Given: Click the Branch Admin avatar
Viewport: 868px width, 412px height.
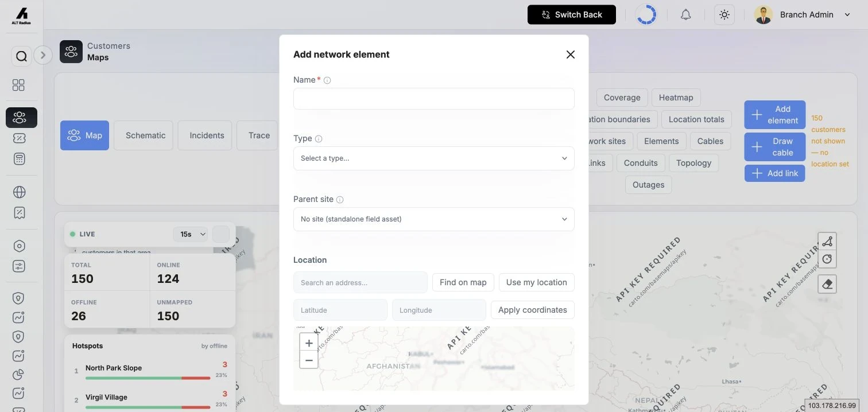Looking at the screenshot, I should click(x=763, y=15).
